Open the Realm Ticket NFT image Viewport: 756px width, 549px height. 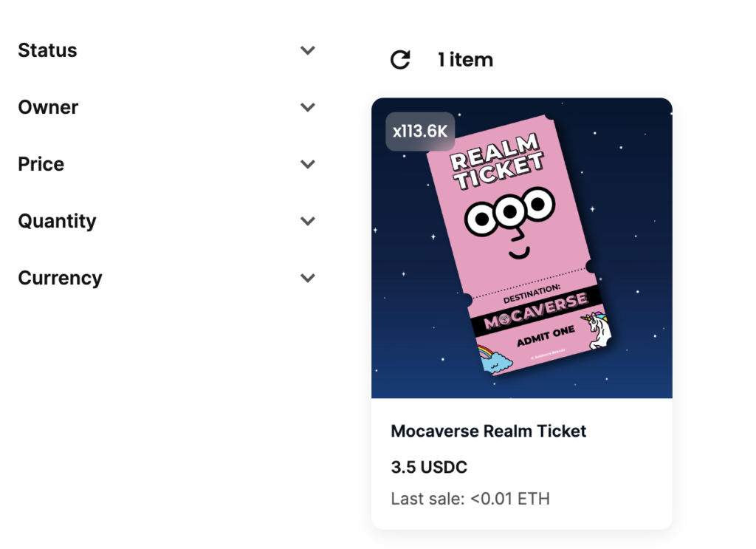tap(522, 248)
